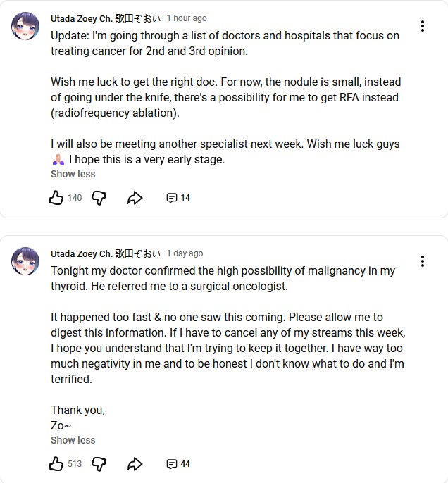Share the first community post
448x483 pixels.
135,198
